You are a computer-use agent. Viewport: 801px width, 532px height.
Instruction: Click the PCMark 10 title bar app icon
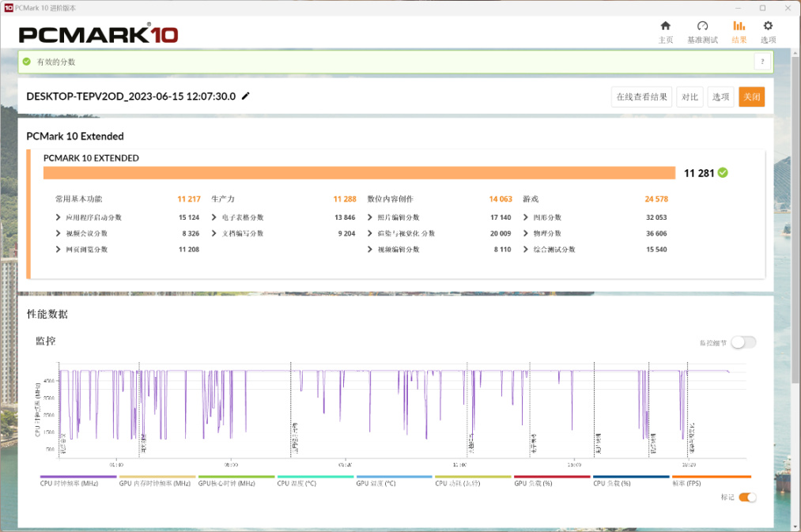pyautogui.click(x=8, y=8)
